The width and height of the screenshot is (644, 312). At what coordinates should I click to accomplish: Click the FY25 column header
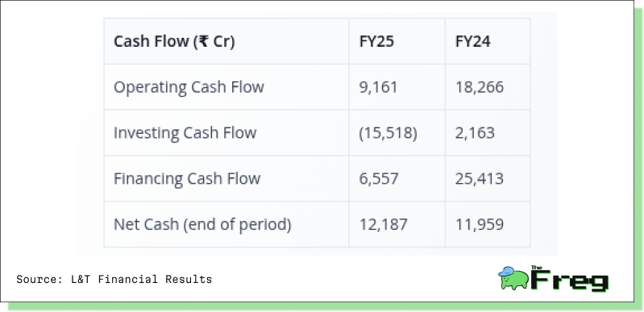[376, 41]
